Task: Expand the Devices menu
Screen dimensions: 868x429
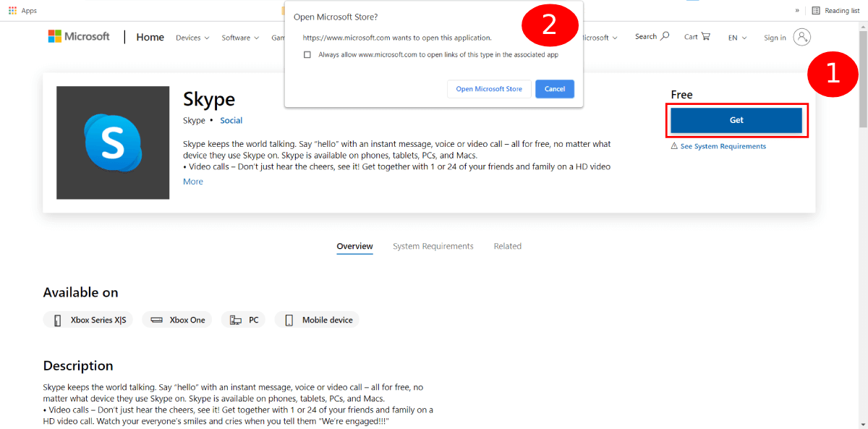Action: pyautogui.click(x=192, y=38)
